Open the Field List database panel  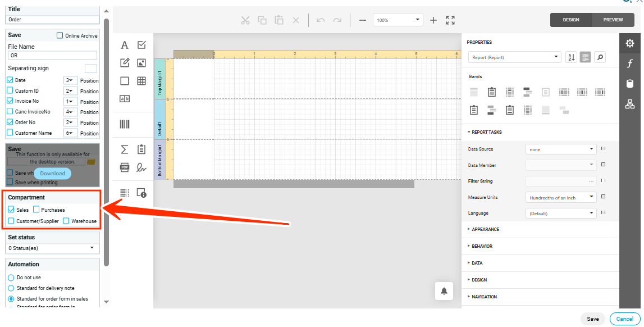(630, 84)
